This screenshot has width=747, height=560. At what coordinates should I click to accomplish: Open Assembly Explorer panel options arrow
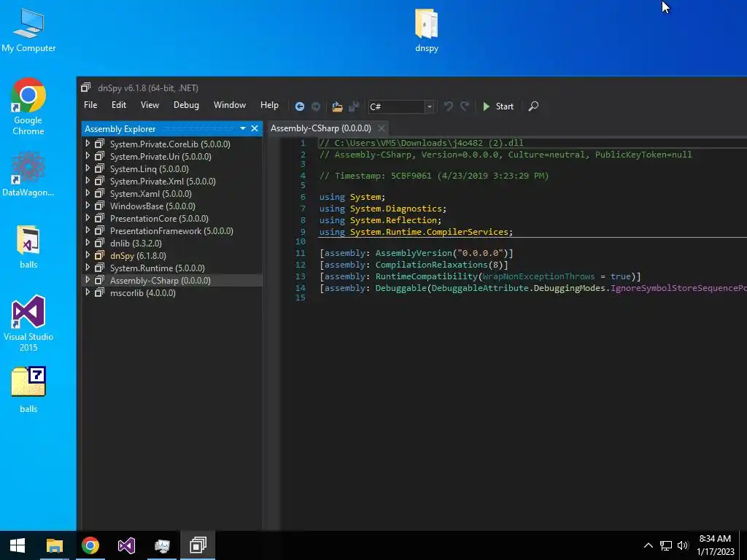242,128
